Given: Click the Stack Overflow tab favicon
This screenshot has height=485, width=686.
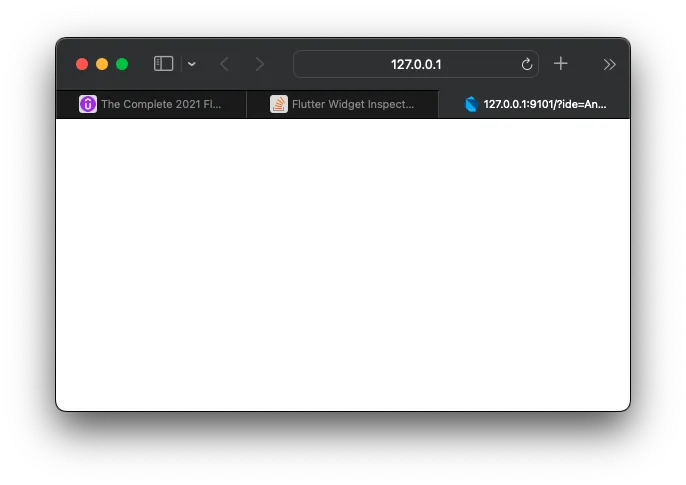Looking at the screenshot, I should click(279, 104).
